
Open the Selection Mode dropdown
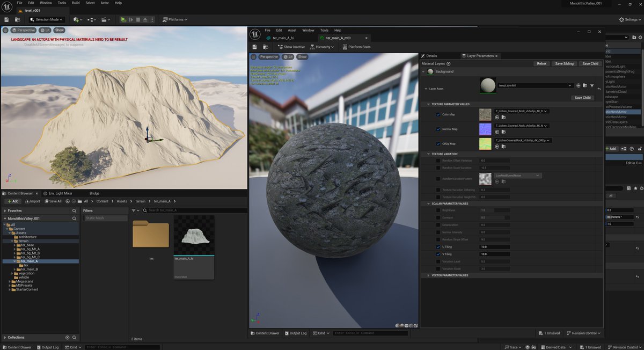[46, 19]
